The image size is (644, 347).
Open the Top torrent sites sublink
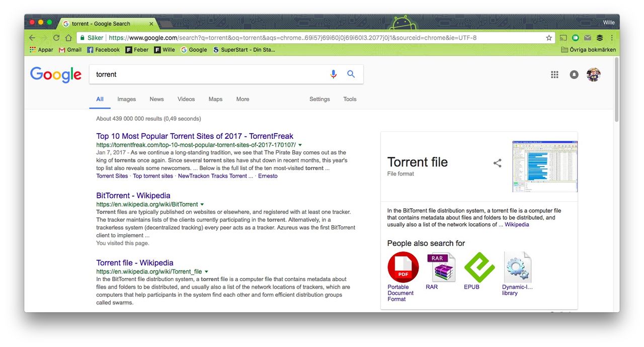pos(153,176)
